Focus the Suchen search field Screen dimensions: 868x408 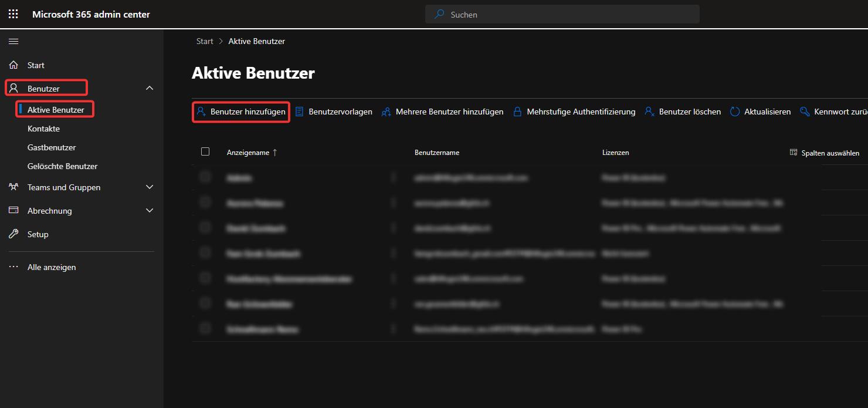[x=562, y=14]
